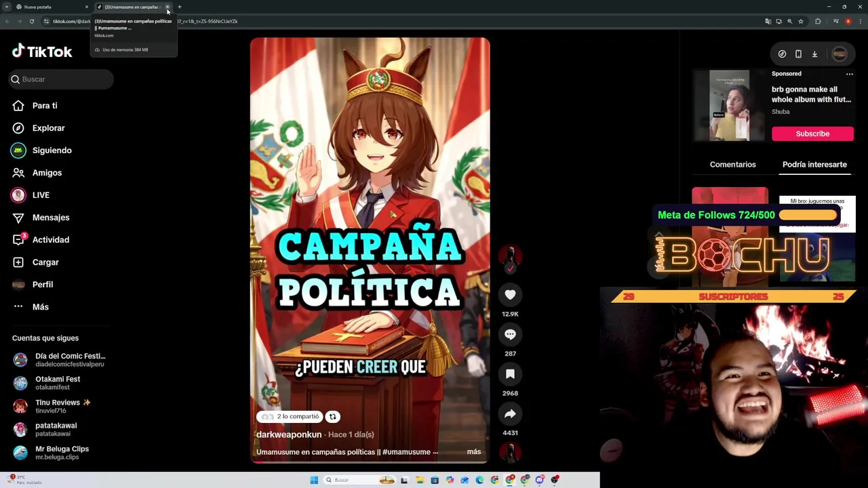
Task: Open Chrome media controls icon
Action: pos(835,21)
